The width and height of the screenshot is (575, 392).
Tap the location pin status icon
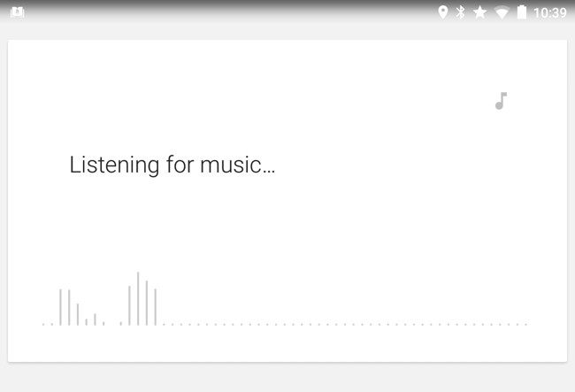[x=442, y=12]
